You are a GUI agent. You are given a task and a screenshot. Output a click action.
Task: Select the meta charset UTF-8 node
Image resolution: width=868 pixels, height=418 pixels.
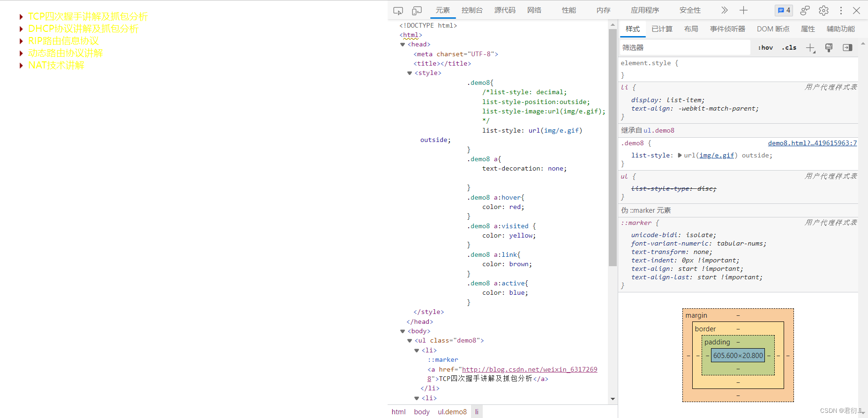(x=456, y=54)
